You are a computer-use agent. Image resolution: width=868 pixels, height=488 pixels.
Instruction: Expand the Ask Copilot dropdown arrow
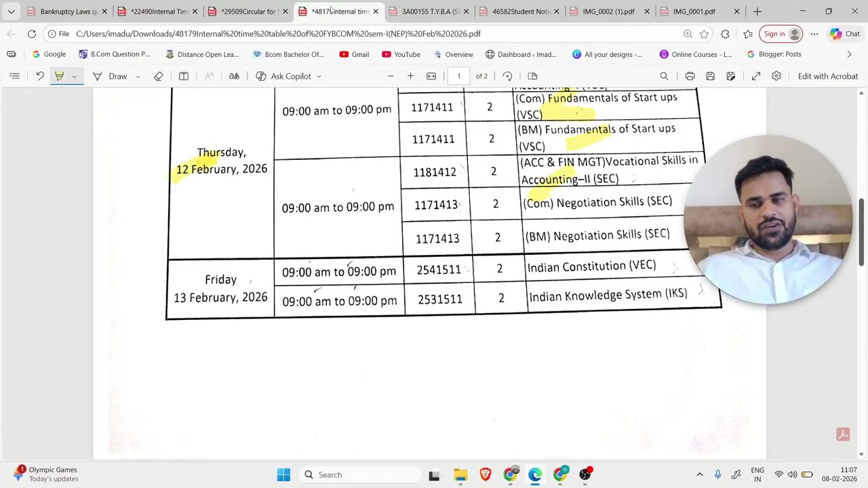(x=319, y=77)
